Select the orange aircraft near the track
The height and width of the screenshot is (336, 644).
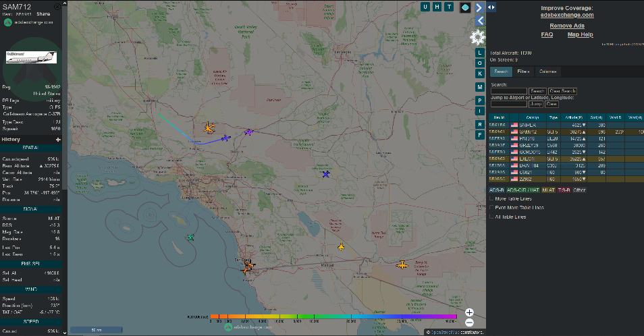point(209,128)
